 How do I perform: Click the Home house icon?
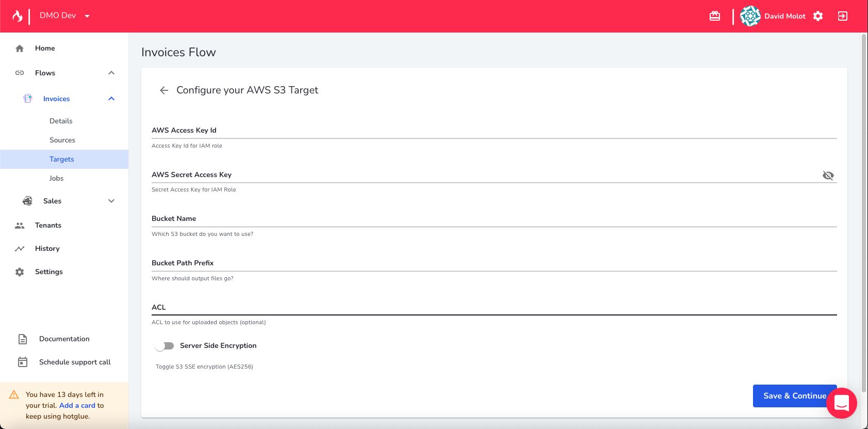click(x=20, y=48)
